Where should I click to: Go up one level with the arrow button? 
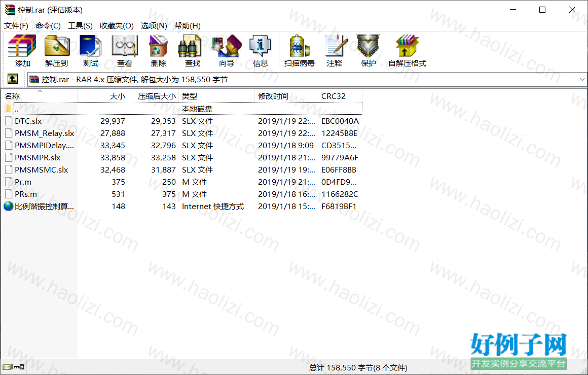click(12, 79)
